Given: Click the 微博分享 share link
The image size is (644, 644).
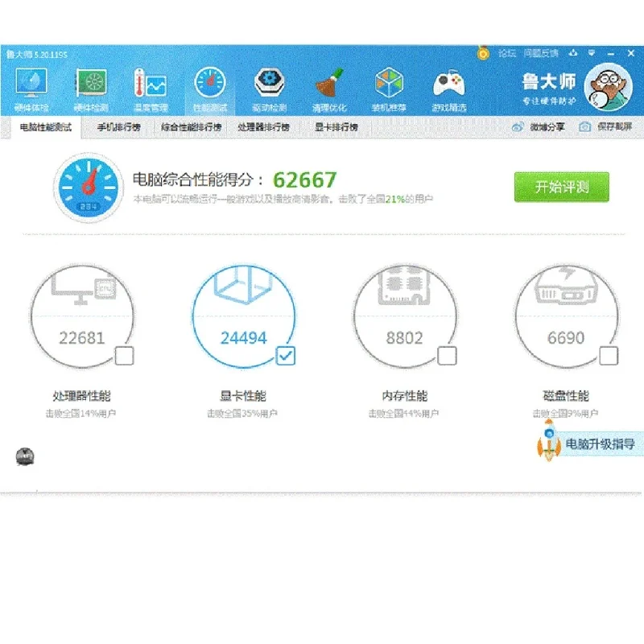Looking at the screenshot, I should pyautogui.click(x=539, y=127).
